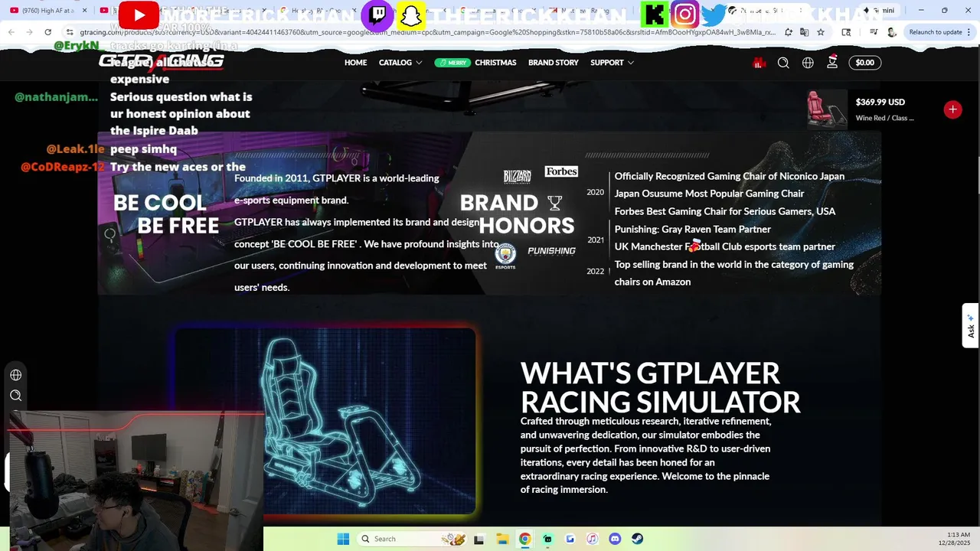Expand the SUPPORT dropdown menu
The height and width of the screenshot is (551, 980).
612,63
